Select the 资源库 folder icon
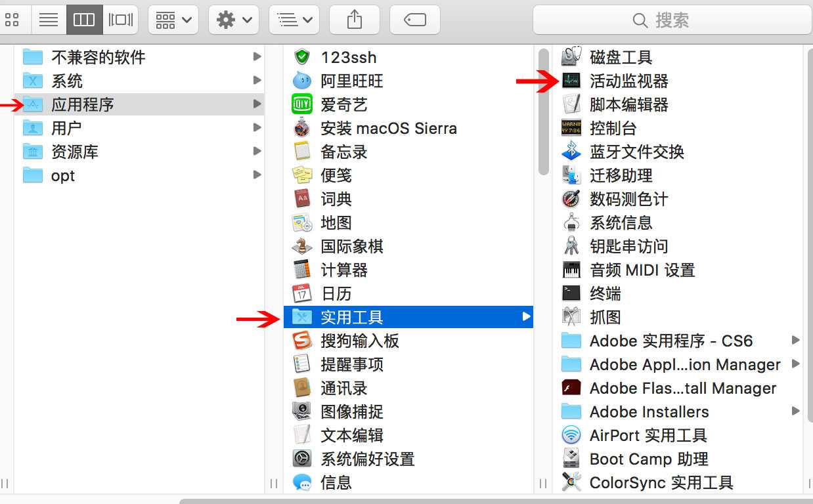Image resolution: width=813 pixels, height=504 pixels. 33,152
